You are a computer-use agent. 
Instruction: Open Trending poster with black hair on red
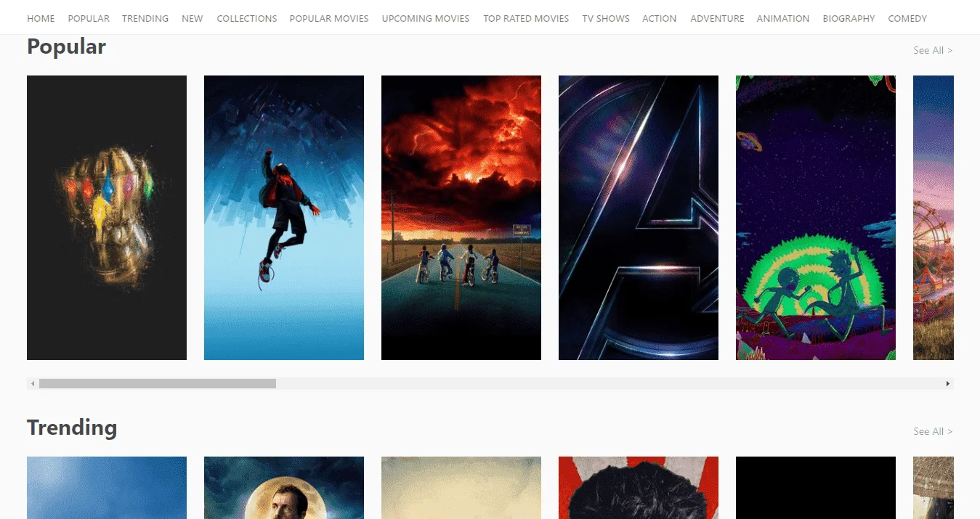(639, 488)
